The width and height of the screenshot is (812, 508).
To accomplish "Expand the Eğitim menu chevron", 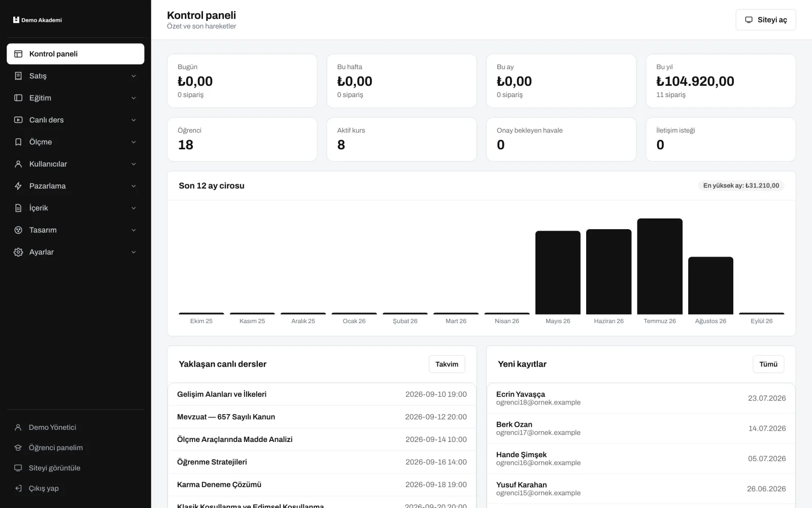I will point(133,98).
